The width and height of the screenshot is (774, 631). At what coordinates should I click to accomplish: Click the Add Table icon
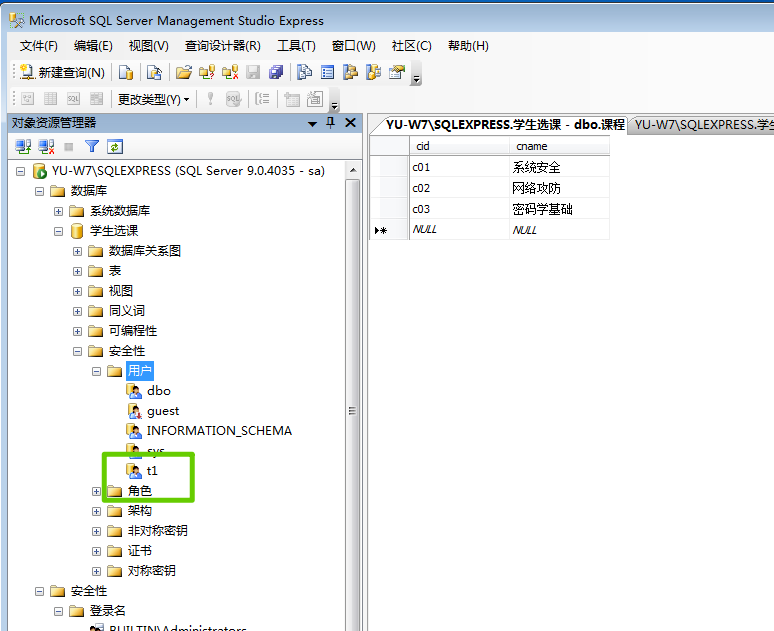point(292,99)
